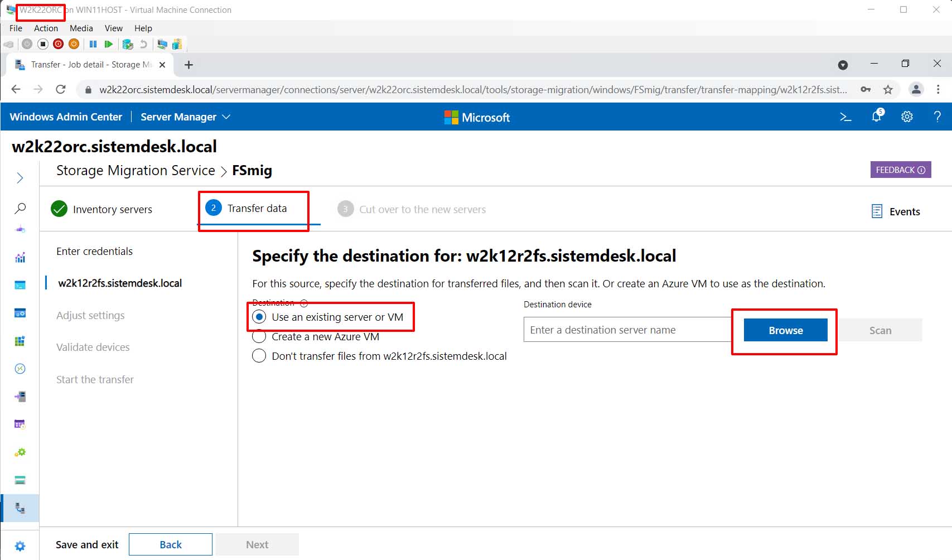Select w2k12r2fs.sistemdesk.local in left list
Image resolution: width=952 pixels, height=560 pixels.
[x=120, y=283]
